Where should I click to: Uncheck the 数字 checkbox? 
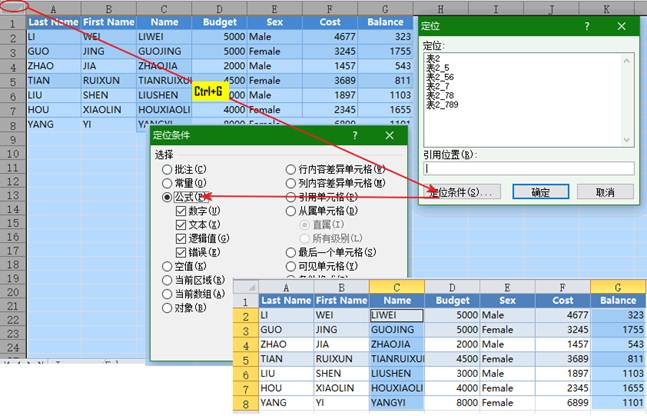click(181, 211)
